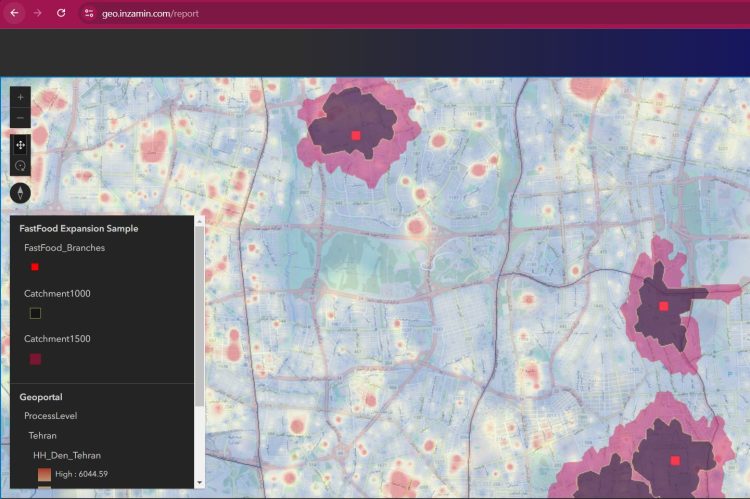
Task: Go back to previous browser page
Action: pyautogui.click(x=14, y=13)
